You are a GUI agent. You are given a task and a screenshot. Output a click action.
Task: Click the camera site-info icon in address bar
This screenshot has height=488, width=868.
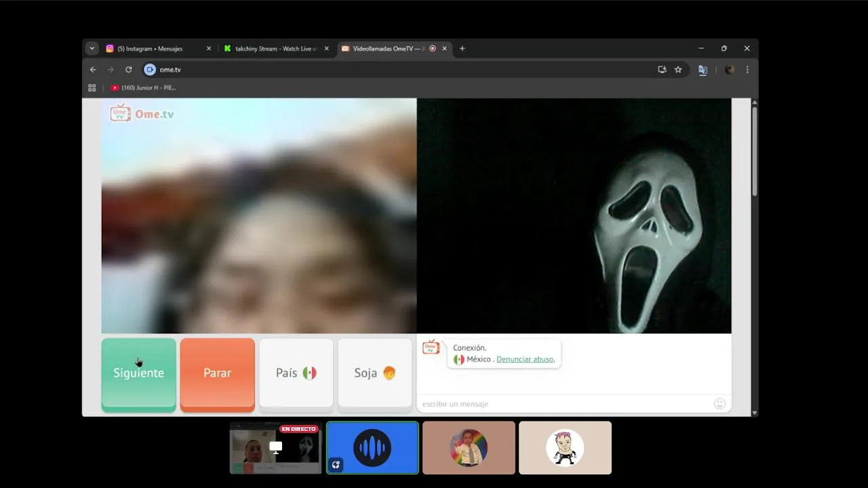click(x=150, y=70)
